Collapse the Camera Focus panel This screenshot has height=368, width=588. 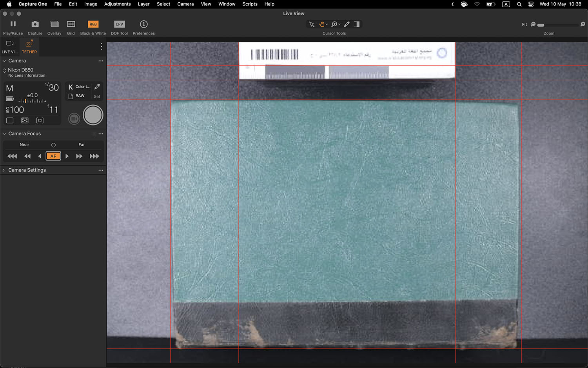click(x=4, y=134)
